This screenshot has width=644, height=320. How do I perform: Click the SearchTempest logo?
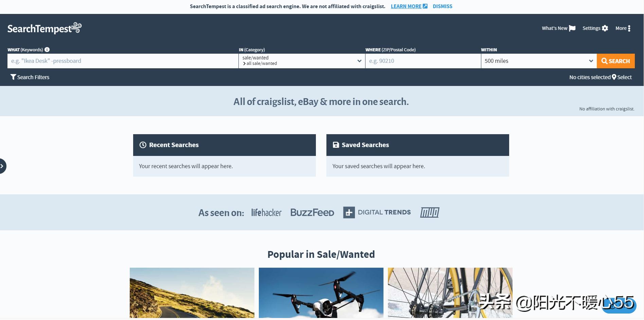[x=44, y=28]
